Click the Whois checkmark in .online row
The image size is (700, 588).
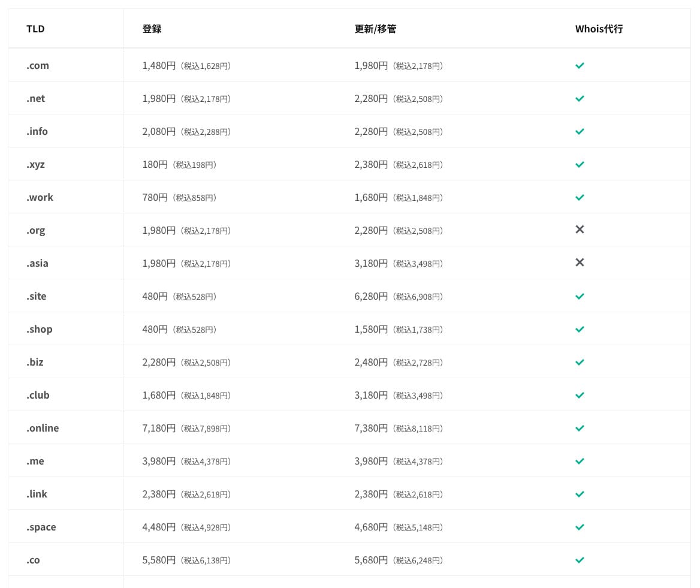pyautogui.click(x=580, y=428)
